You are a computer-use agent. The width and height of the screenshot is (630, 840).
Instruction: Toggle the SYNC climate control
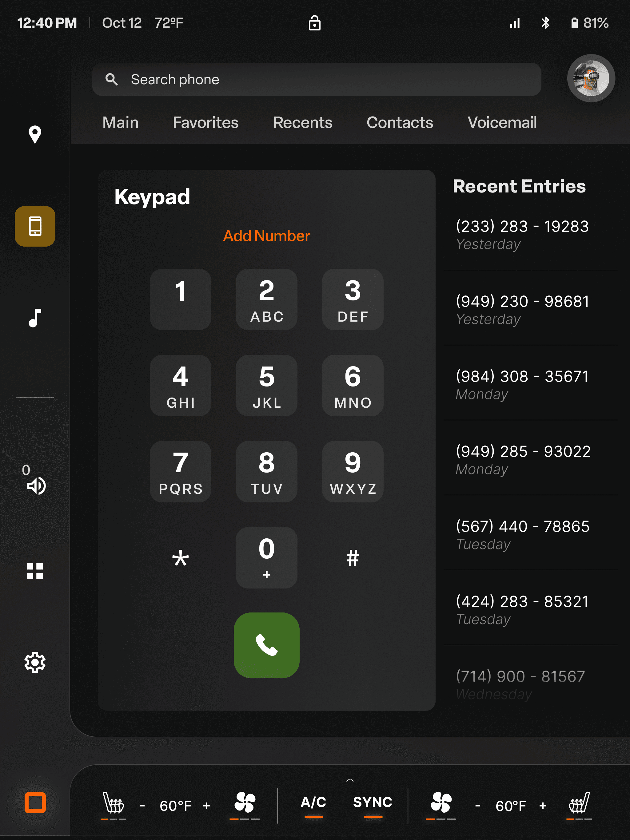click(373, 802)
